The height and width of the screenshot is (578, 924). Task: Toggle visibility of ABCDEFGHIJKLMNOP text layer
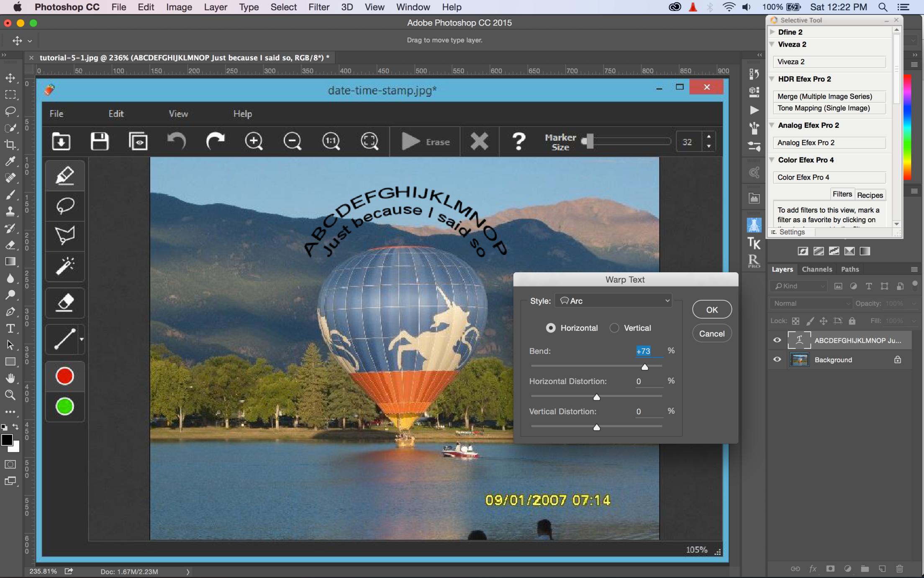[777, 340]
